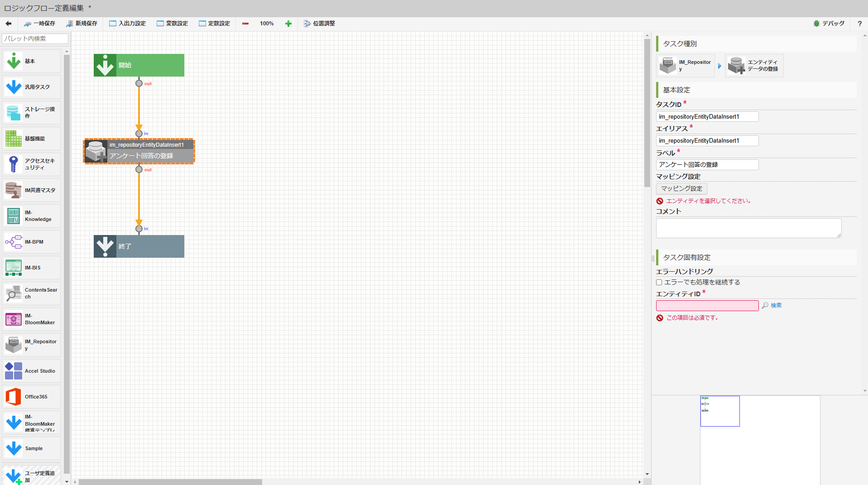
Task: Open the IM-BPM palette category
Action: (x=14, y=242)
